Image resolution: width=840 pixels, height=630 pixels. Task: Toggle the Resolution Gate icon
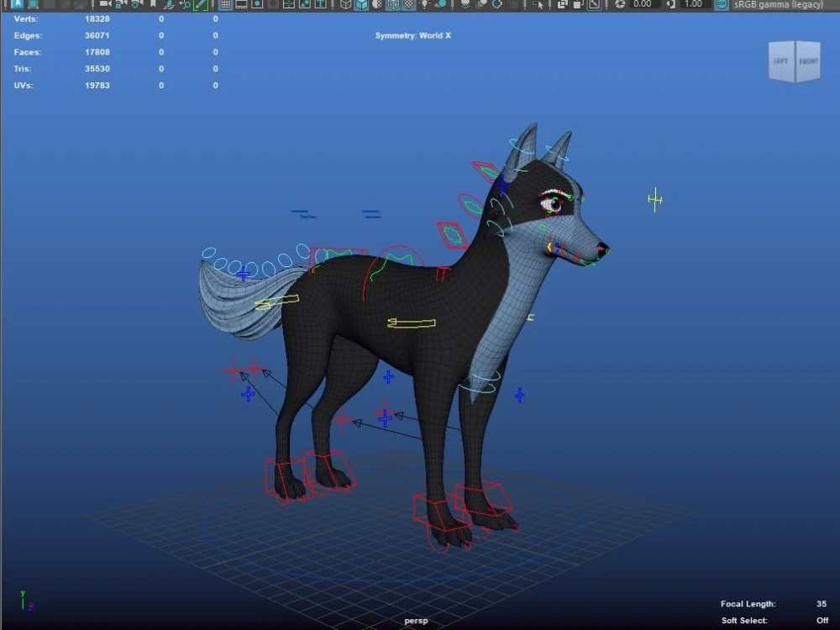click(257, 3)
